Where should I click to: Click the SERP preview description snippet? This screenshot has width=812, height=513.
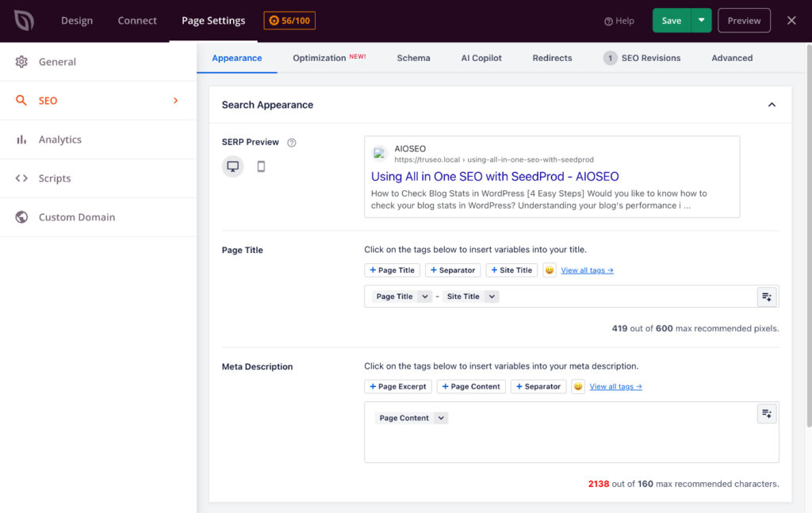click(x=538, y=199)
